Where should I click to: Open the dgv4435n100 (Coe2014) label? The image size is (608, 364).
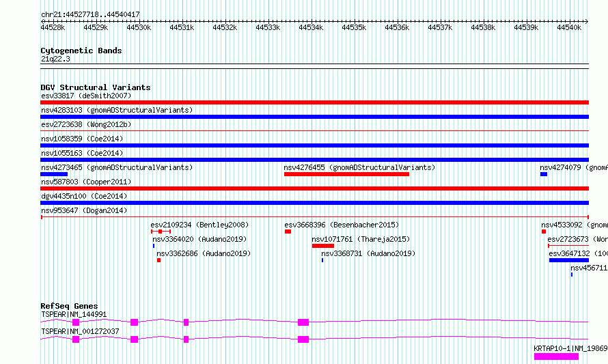[x=84, y=196]
